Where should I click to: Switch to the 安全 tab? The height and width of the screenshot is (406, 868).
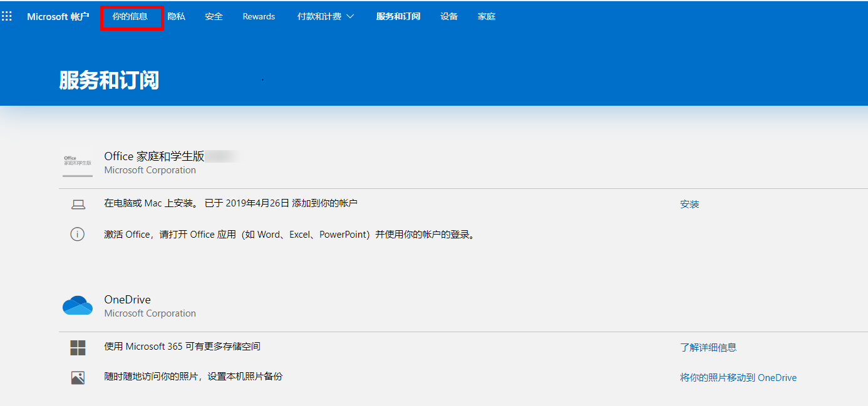pos(214,17)
